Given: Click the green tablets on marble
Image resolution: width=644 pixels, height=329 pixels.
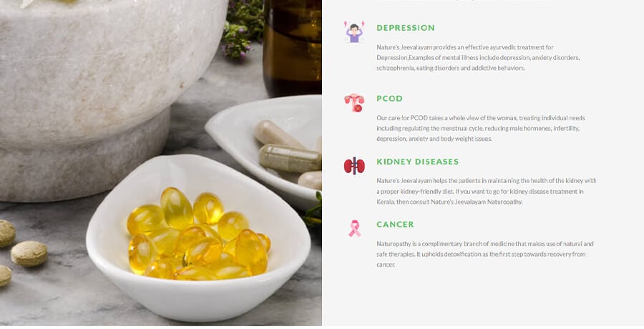Looking at the screenshot, I should click(x=21, y=252).
